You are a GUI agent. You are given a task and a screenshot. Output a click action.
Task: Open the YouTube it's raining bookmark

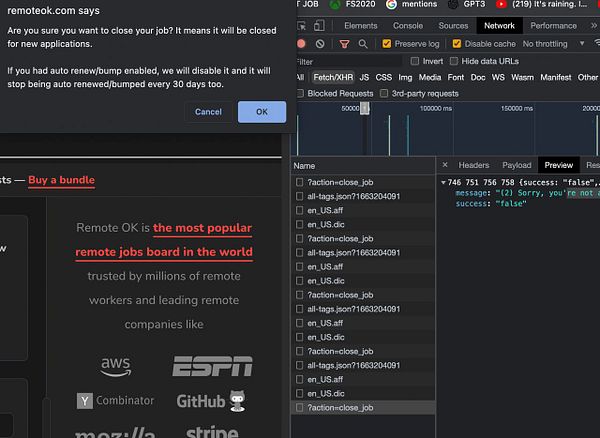[x=541, y=4]
